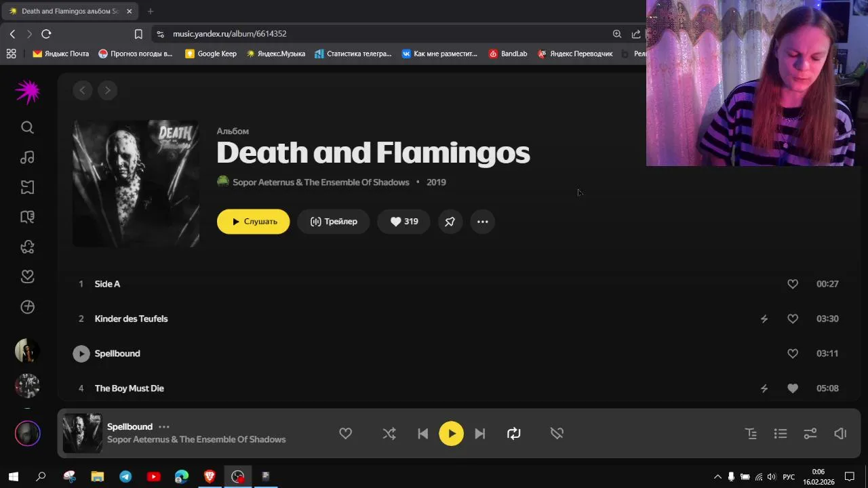The height and width of the screenshot is (488, 868).
Task: Like the track Side A
Action: coord(792,284)
